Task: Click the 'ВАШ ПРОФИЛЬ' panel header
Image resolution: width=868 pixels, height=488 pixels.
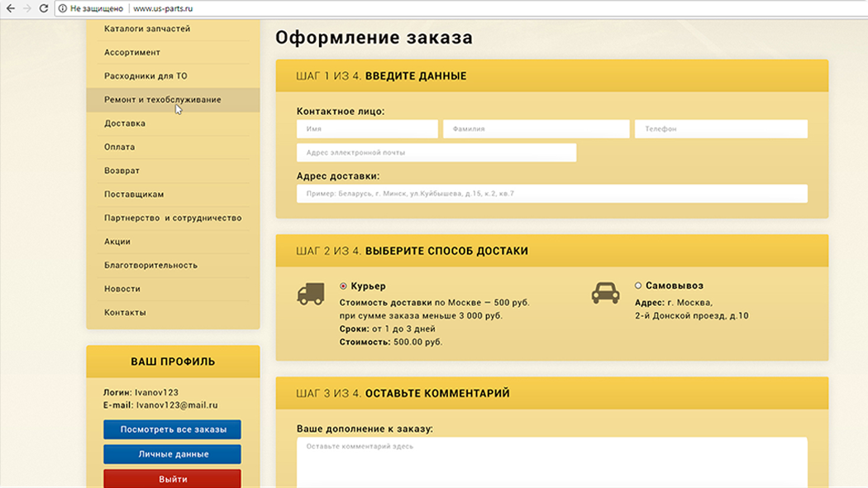Action: (x=173, y=361)
